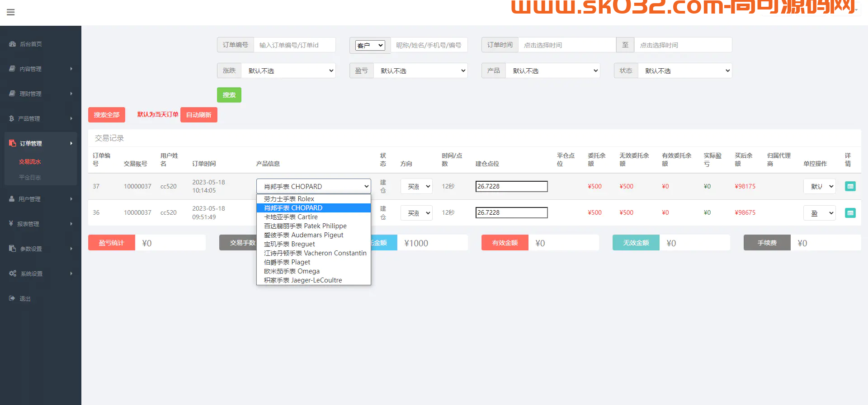Expand arrow of 用户管理 menu

tap(71, 199)
